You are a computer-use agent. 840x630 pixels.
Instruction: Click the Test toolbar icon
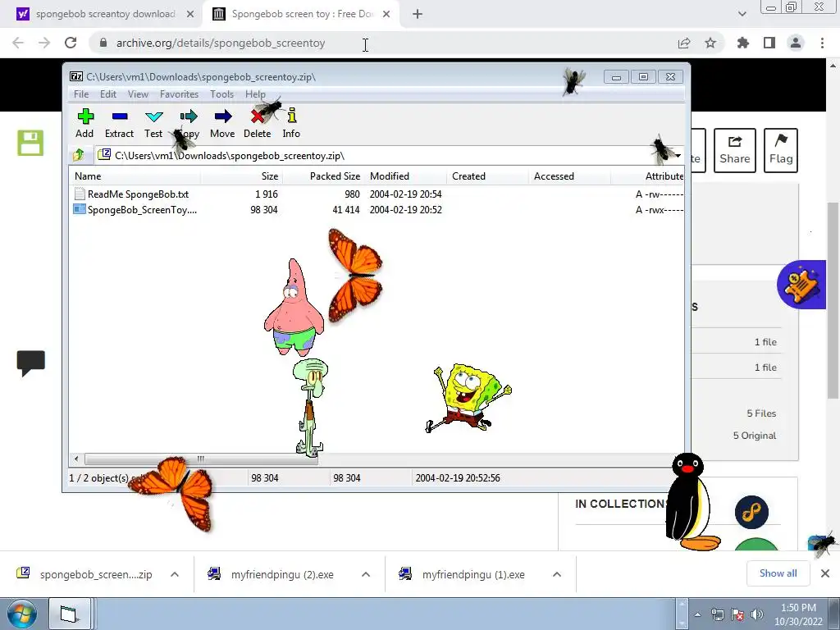(x=153, y=124)
